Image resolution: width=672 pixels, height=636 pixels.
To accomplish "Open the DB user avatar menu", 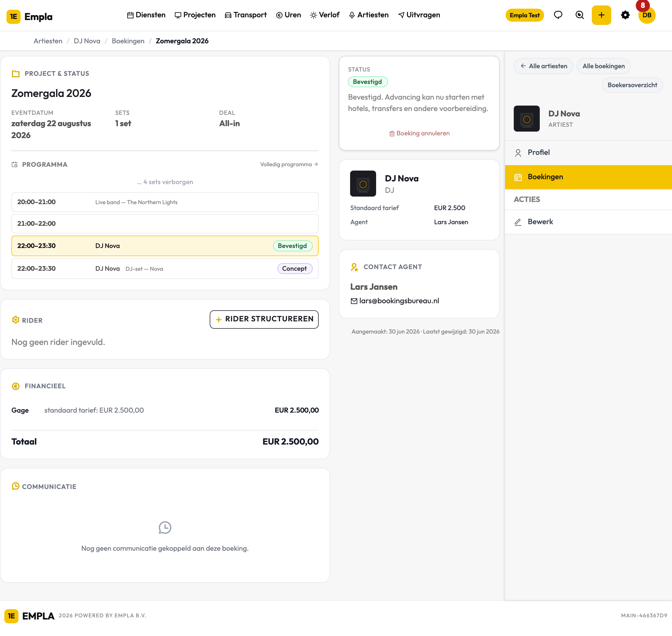I will tap(647, 15).
